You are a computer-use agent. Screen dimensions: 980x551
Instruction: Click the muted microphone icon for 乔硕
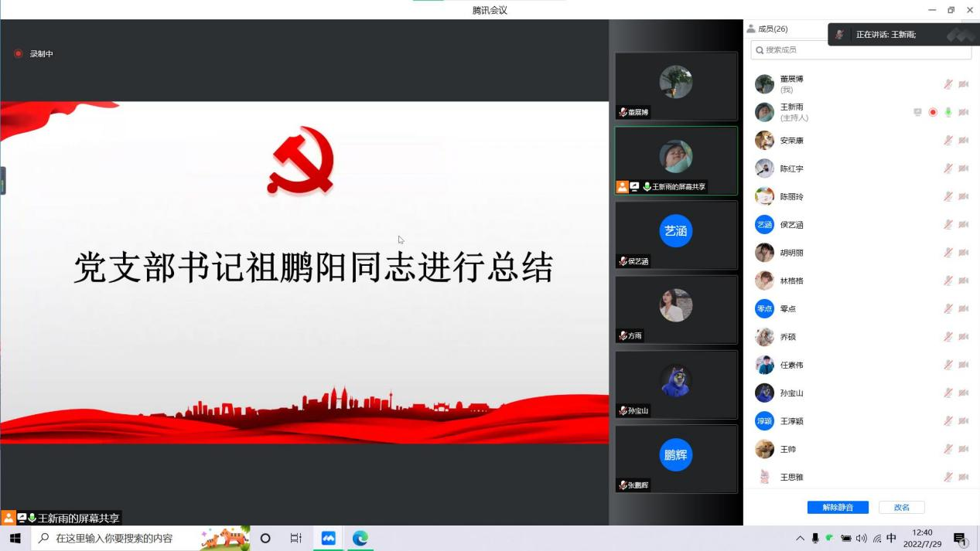coord(948,337)
